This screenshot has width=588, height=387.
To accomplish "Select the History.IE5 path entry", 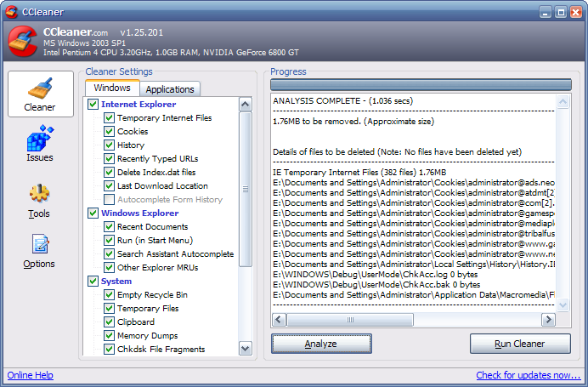I will point(414,265).
